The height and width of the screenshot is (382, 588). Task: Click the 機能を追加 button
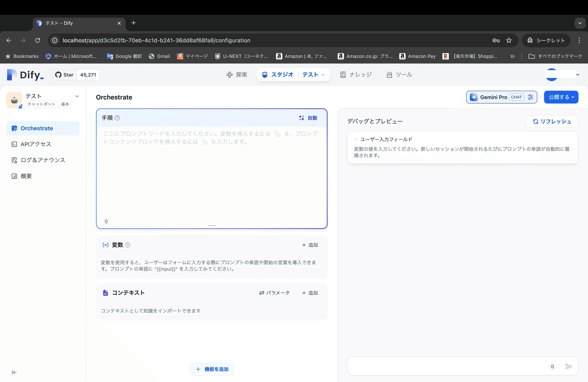[x=211, y=369]
